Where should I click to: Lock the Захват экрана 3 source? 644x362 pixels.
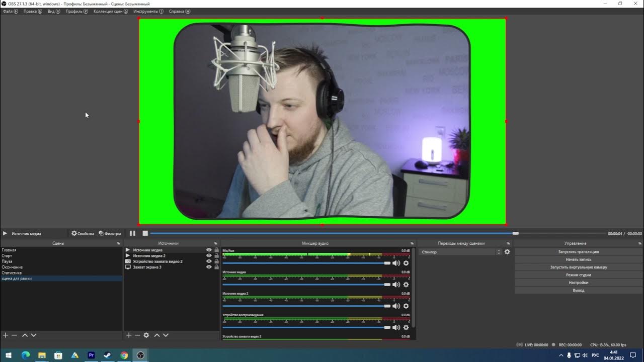pyautogui.click(x=216, y=267)
